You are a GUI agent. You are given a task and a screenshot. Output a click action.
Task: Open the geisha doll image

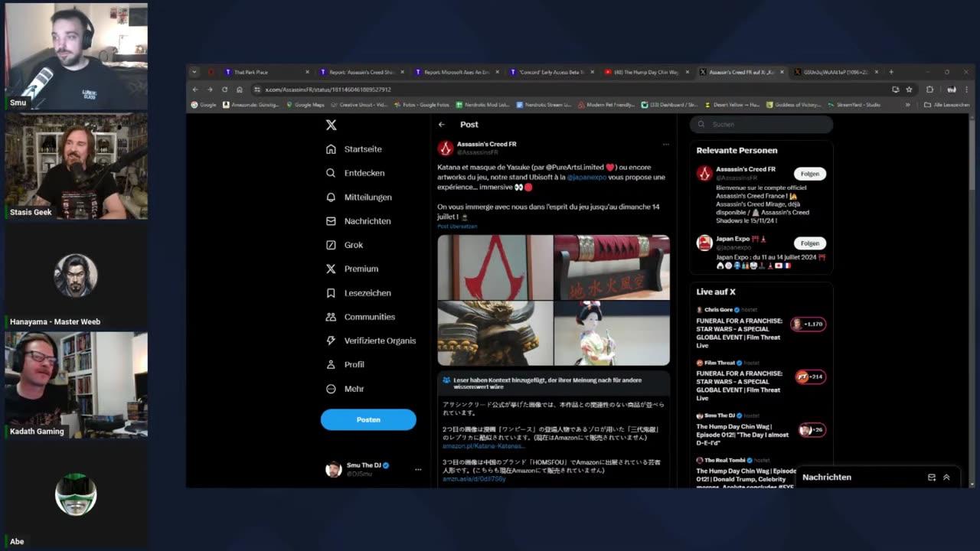(x=612, y=333)
